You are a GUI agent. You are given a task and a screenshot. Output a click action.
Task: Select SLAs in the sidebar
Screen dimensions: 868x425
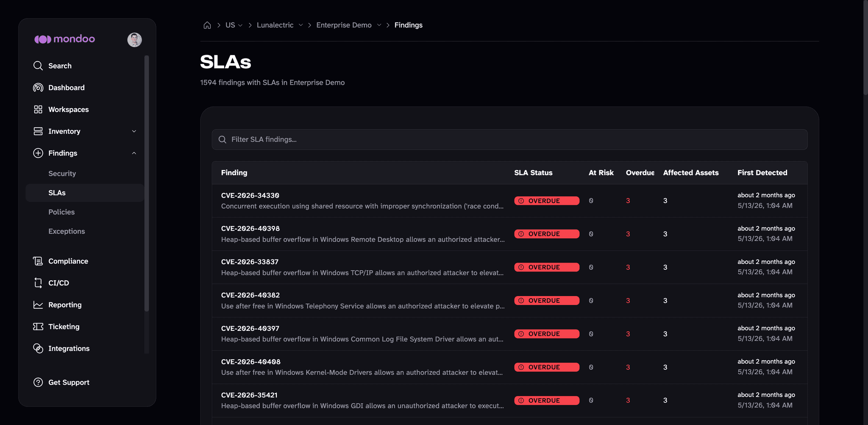tap(85, 193)
